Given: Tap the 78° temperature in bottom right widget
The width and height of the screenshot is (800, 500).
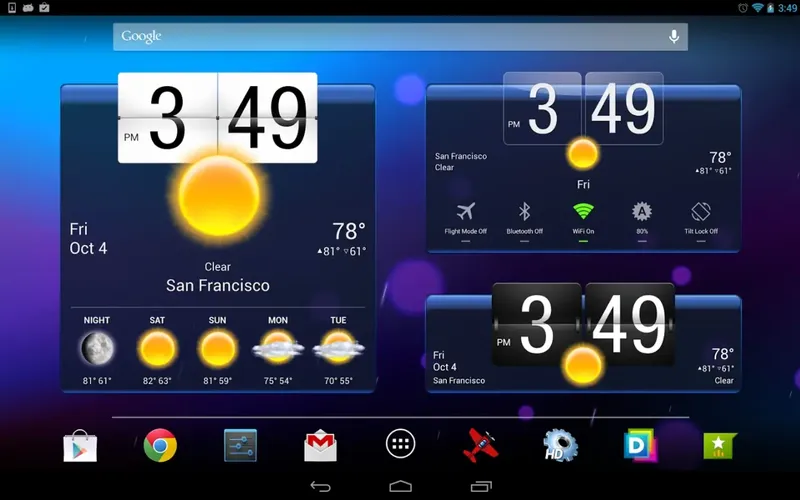Looking at the screenshot, I should pos(722,354).
